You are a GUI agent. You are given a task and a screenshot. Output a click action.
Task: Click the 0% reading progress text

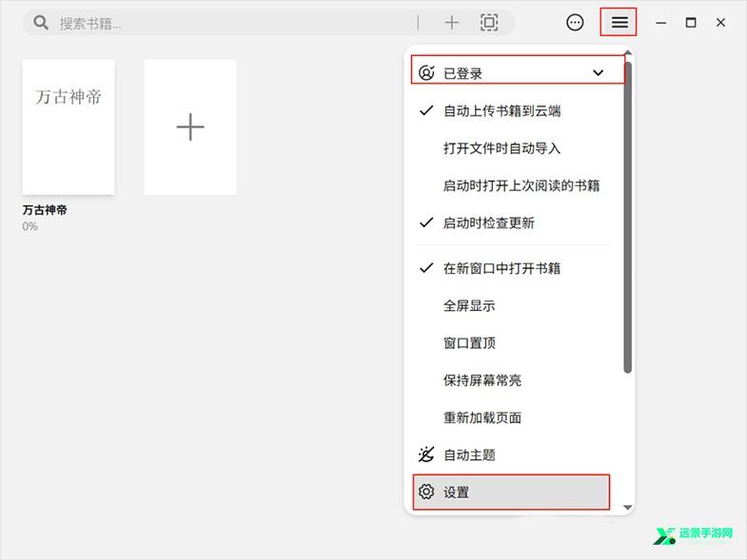pos(30,226)
